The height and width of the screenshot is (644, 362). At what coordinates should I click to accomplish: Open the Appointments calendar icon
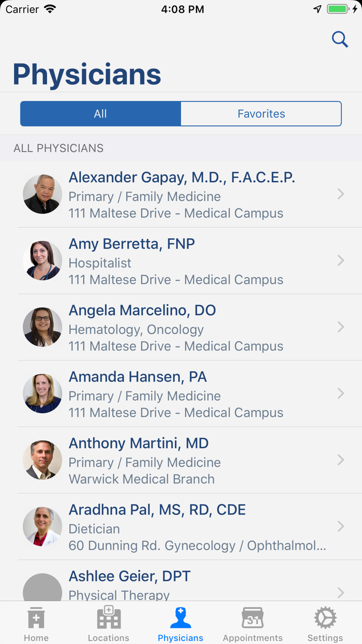pos(253,618)
